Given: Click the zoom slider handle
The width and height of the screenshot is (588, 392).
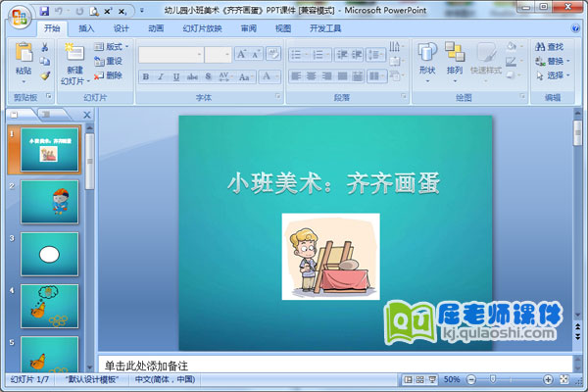Looking at the screenshot, I should [493, 379].
